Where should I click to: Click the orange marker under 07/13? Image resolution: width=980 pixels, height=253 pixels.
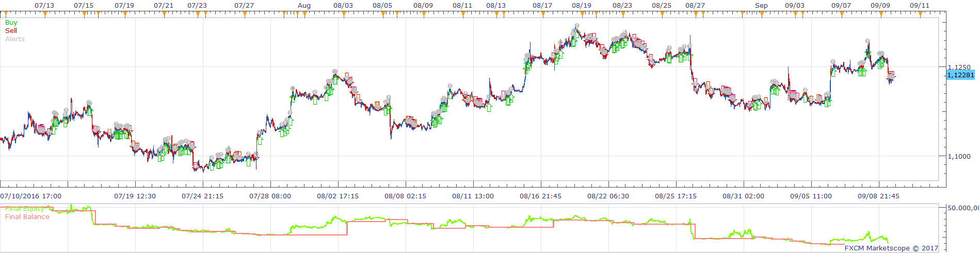(x=45, y=14)
